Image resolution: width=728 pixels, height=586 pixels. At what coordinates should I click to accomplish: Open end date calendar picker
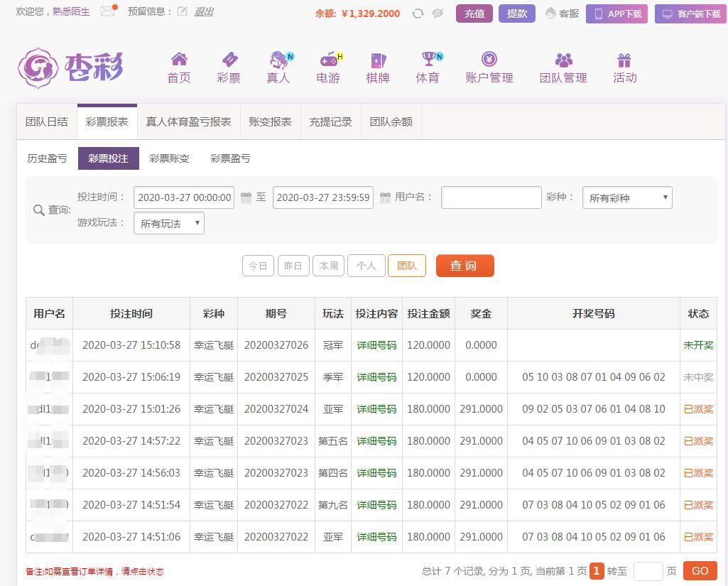[385, 197]
